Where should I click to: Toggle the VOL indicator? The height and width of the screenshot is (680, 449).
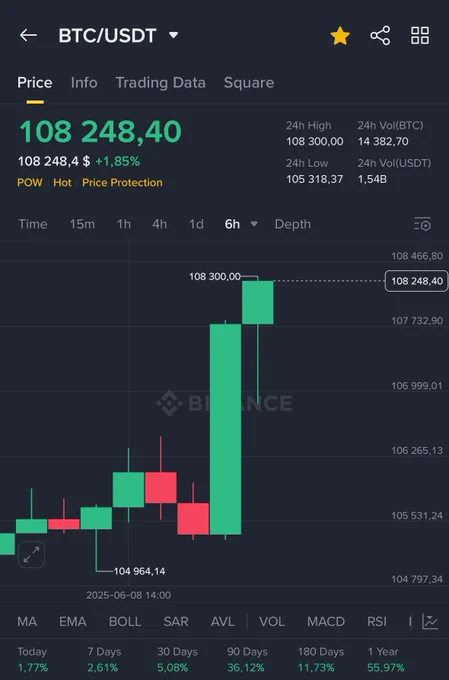(272, 621)
